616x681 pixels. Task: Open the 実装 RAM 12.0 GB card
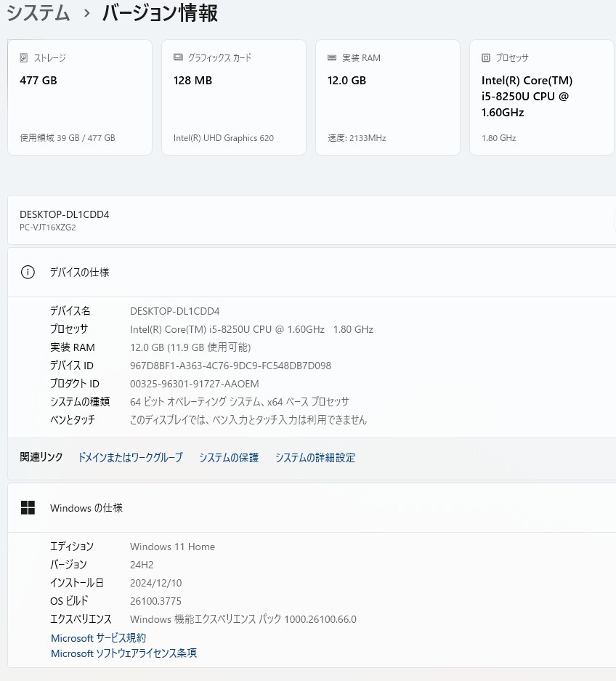click(388, 97)
